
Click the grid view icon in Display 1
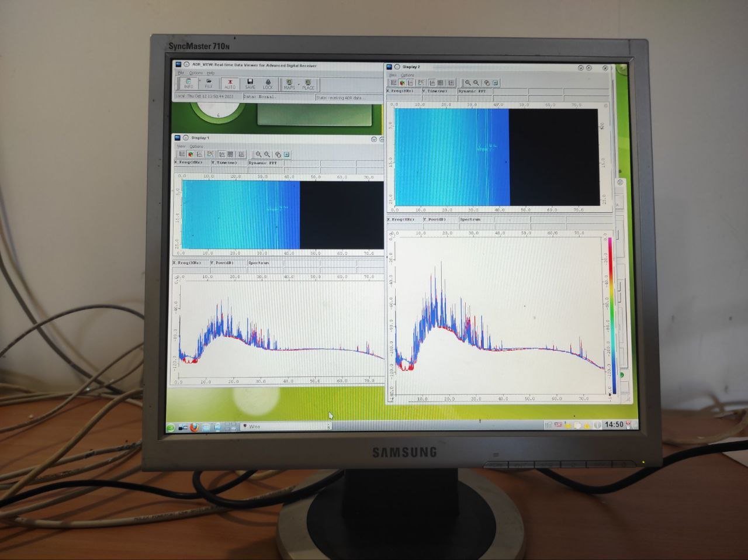click(230, 154)
